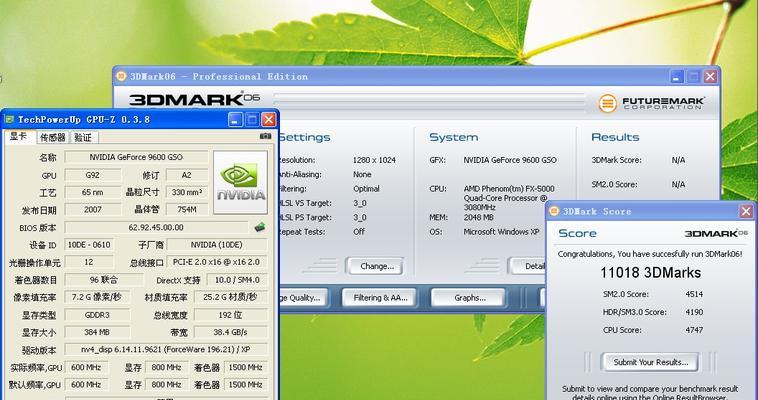Viewport: 758px width, 400px height.
Task: Click the subvendor NVIDIA (10DE) value
Action: click(x=217, y=245)
